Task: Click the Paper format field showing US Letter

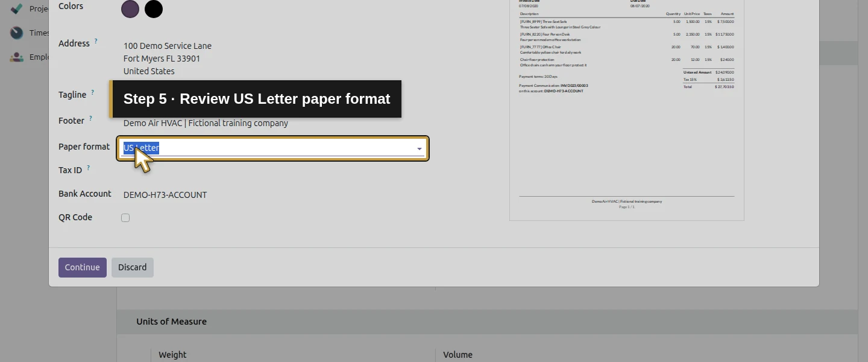Action: 272,148
